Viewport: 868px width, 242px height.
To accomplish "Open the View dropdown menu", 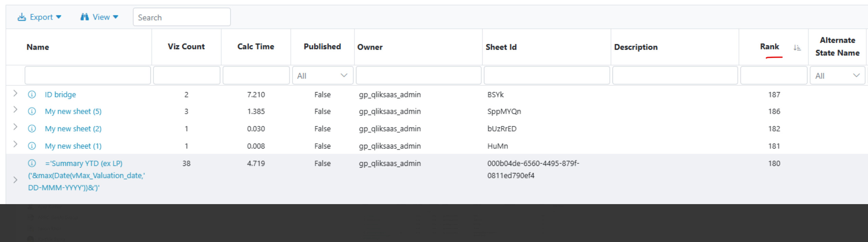I will 99,17.
